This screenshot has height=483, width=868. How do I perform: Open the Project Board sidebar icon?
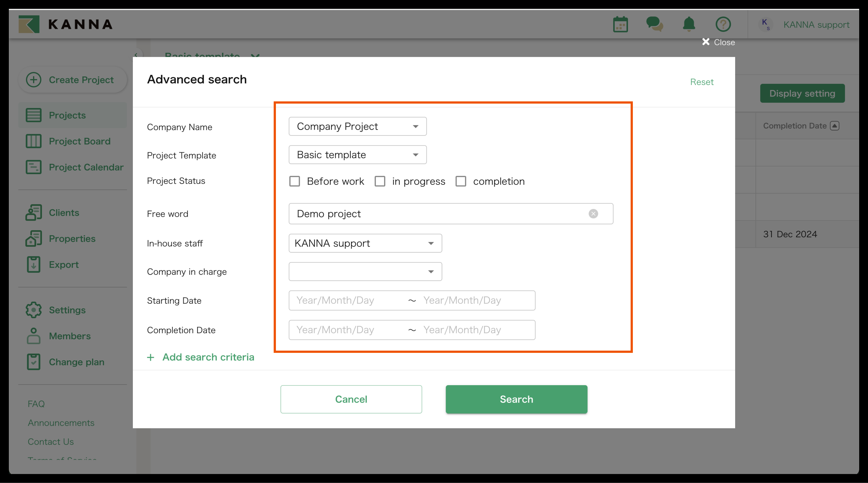33,141
